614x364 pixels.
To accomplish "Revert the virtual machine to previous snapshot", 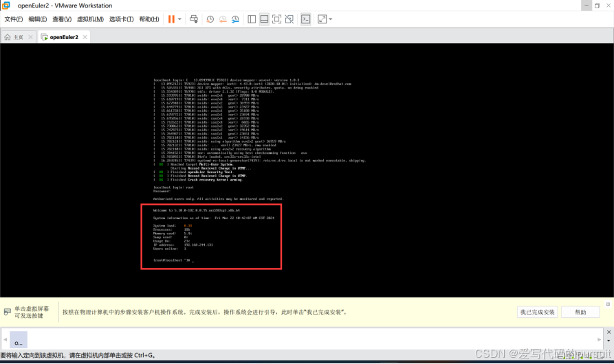I will (223, 19).
